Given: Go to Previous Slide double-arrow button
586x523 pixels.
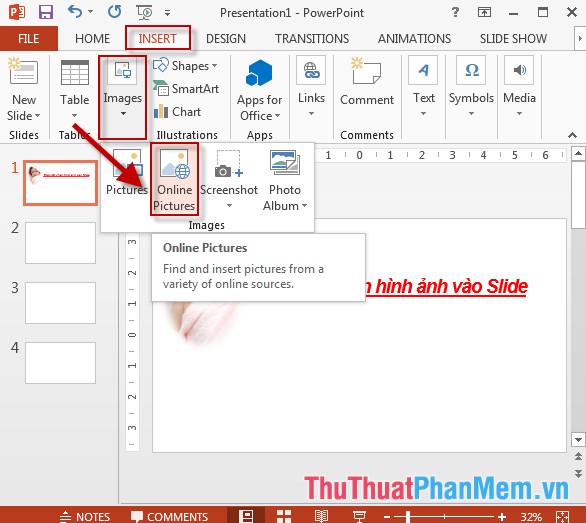Looking at the screenshot, I should (578, 456).
